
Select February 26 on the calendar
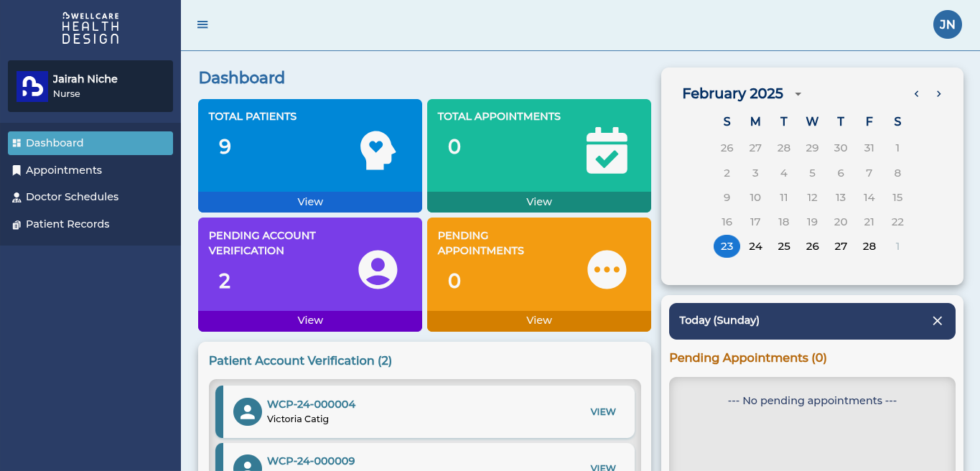coord(812,246)
